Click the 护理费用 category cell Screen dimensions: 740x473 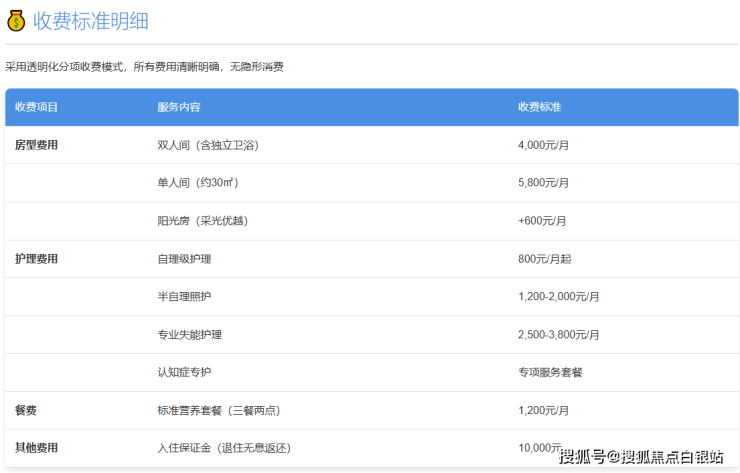pos(36,259)
